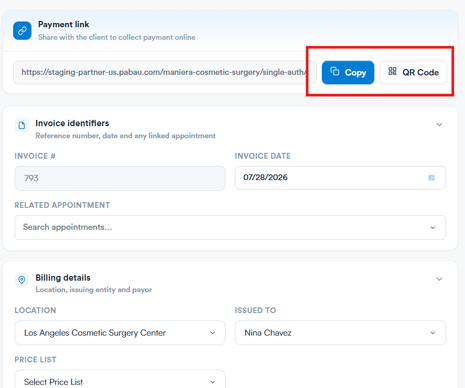
Task: Click the Invoice Date field 07/28/2026
Action: point(340,178)
